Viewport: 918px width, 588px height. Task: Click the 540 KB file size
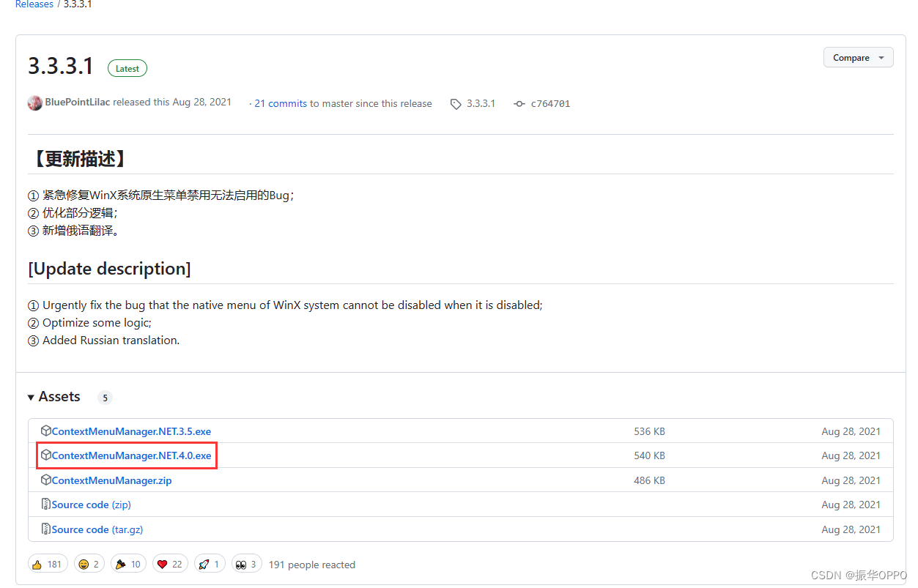point(649,456)
